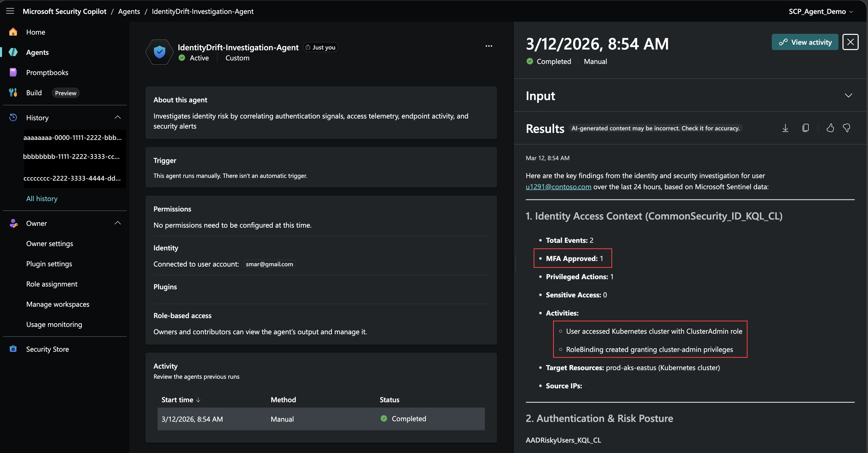Click the Security Store bag icon

click(13, 348)
